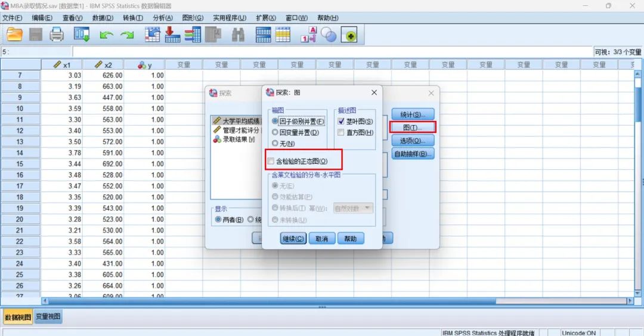Click the vertical scrollbar up arrow
644x336 pixels.
pos(638,74)
